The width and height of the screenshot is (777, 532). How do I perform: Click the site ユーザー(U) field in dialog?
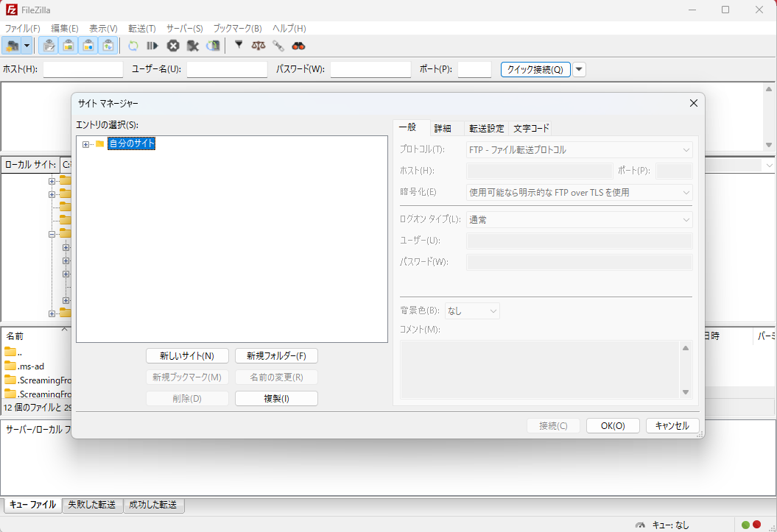coord(580,241)
